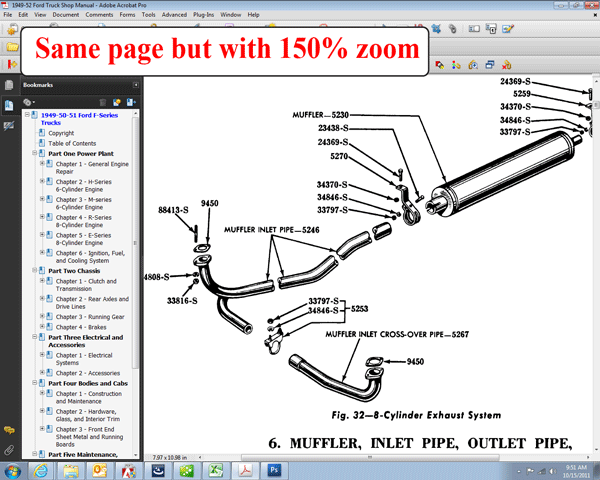Open the Comments menu
The height and width of the screenshot is (480, 600).
pyautogui.click(x=99, y=15)
